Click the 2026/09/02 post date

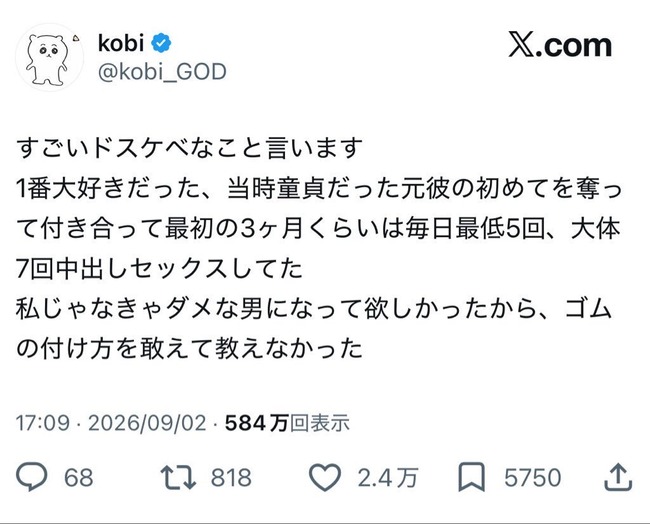147,423
